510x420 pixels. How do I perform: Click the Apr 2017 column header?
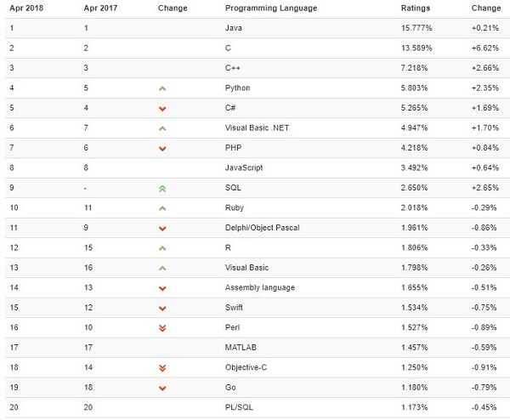pyautogui.click(x=99, y=8)
